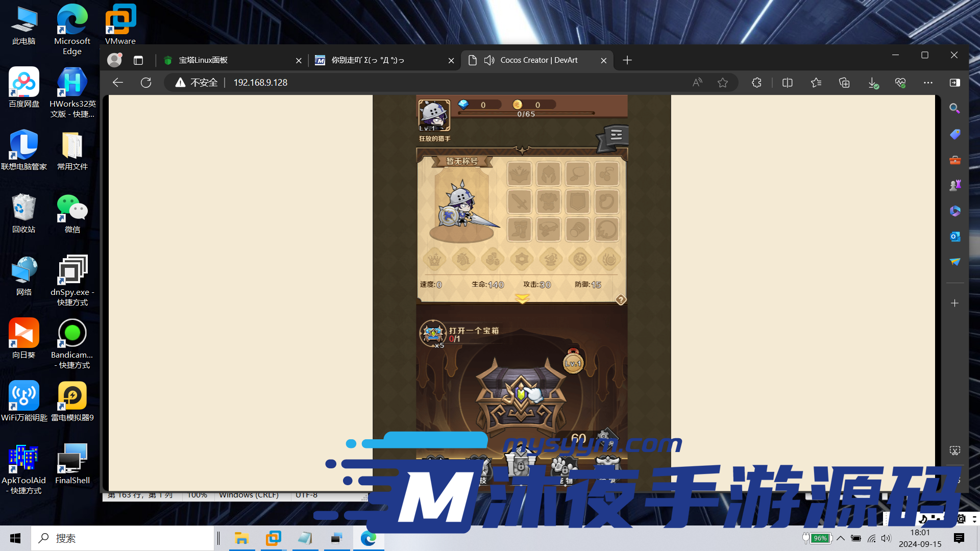This screenshot has height=551, width=980.
Task: Open the question mark help icon
Action: point(621,300)
